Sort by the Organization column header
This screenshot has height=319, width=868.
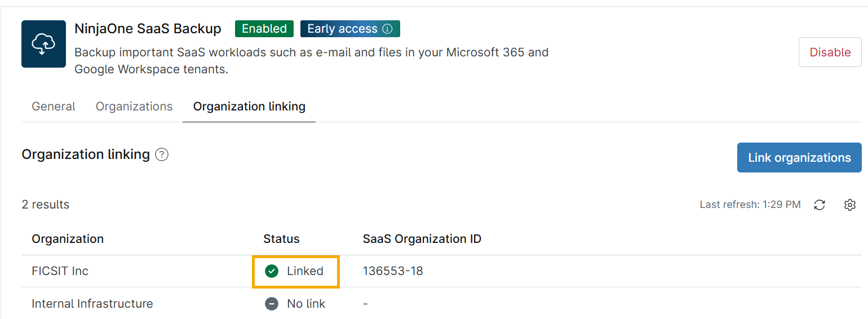(x=68, y=239)
